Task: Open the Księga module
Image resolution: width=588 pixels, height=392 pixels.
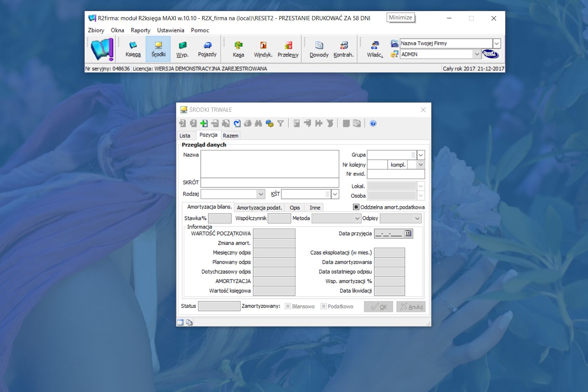Action: pyautogui.click(x=133, y=49)
